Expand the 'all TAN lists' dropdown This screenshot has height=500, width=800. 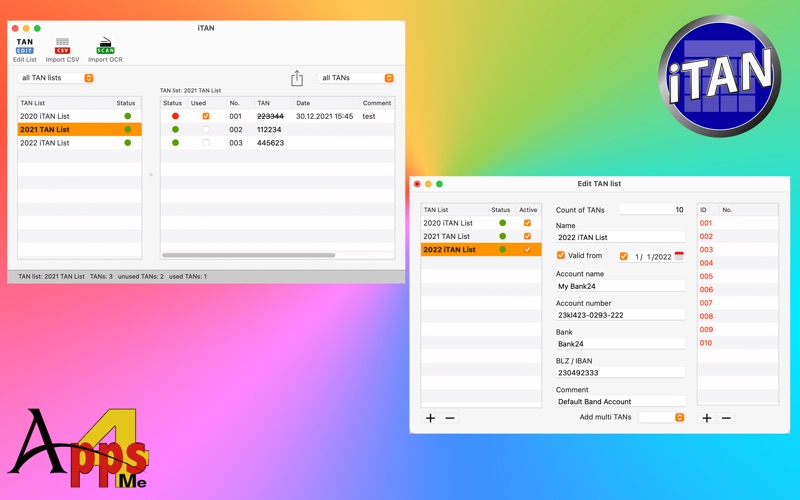(56, 78)
